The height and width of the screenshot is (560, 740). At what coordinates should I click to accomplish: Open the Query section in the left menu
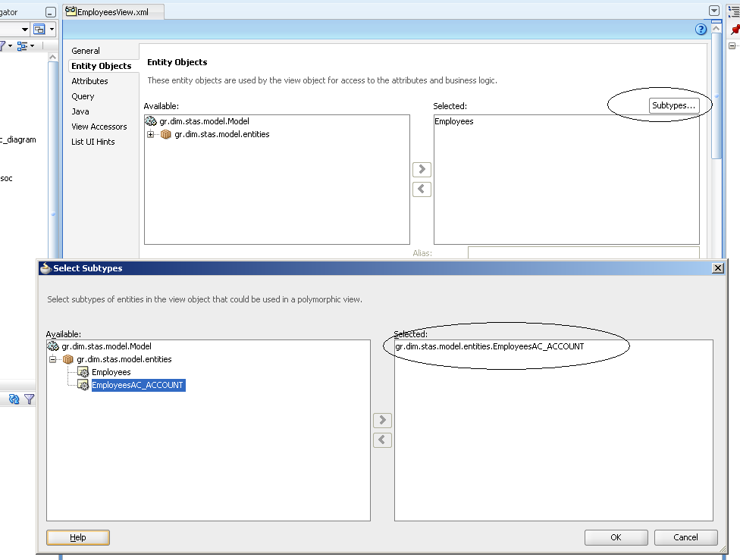82,95
